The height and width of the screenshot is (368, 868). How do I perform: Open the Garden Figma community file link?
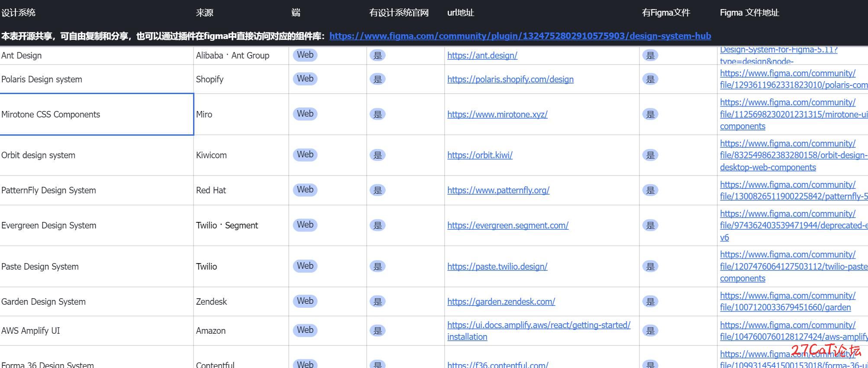point(787,302)
